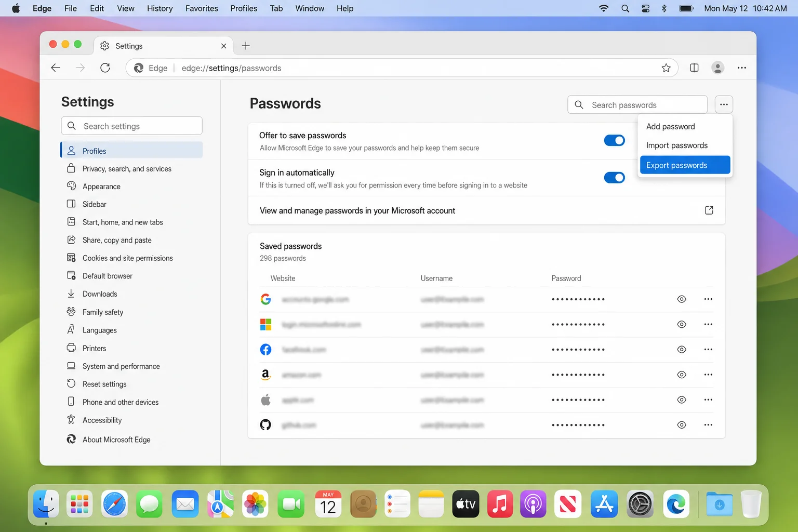Open the profile avatar in the toolbar

[718, 68]
